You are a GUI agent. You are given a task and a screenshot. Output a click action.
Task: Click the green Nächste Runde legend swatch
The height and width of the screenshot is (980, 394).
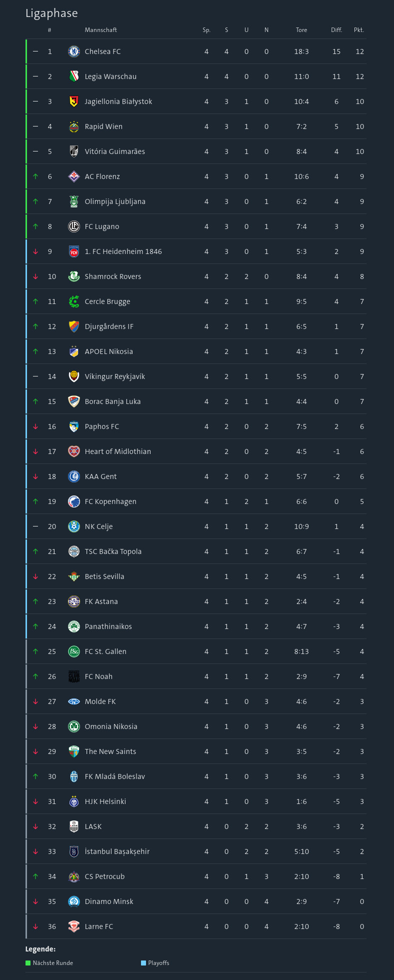point(28,963)
